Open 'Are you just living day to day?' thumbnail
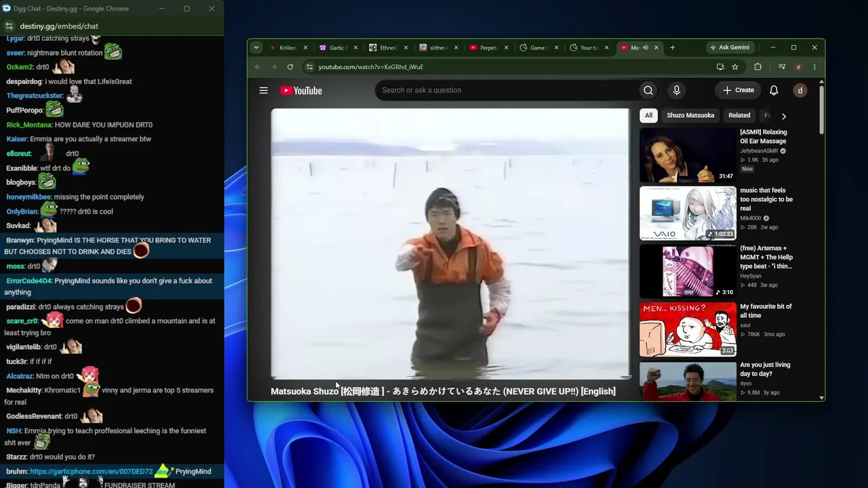This screenshot has width=868, height=488. (x=688, y=381)
